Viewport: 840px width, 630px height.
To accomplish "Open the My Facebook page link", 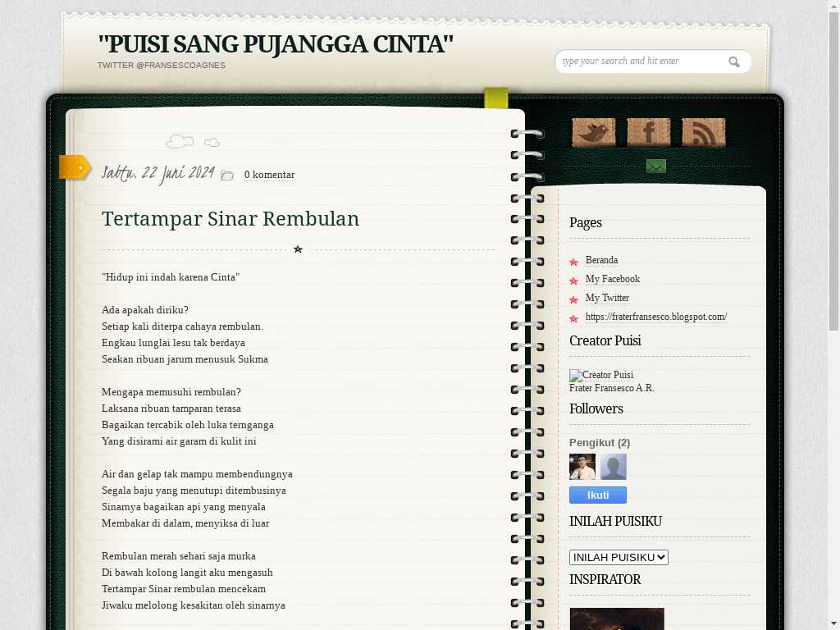I will (x=612, y=279).
